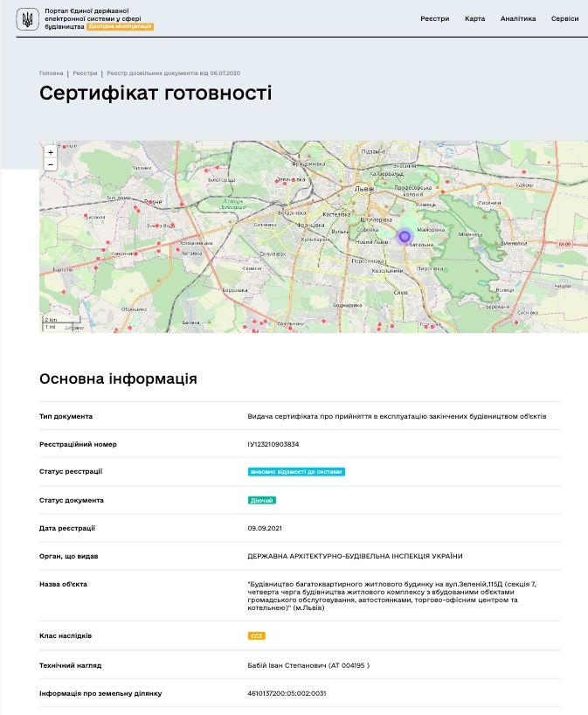Click the M09 road shield on the map
Screen dimensions: 588x715
click(x=564, y=245)
